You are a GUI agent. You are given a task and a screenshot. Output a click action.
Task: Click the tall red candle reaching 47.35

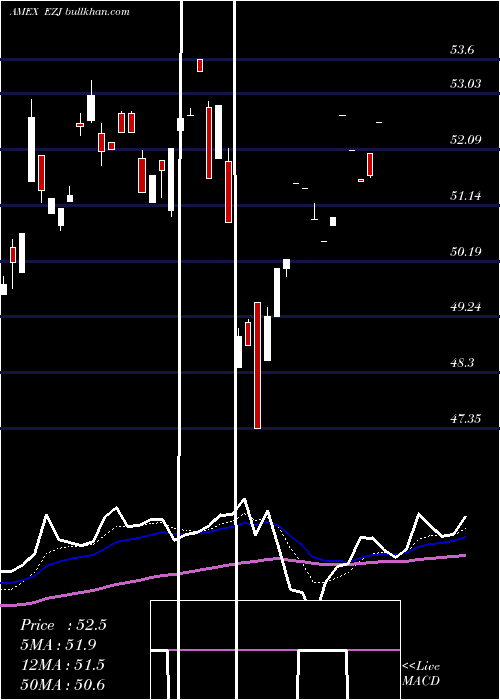[257, 365]
